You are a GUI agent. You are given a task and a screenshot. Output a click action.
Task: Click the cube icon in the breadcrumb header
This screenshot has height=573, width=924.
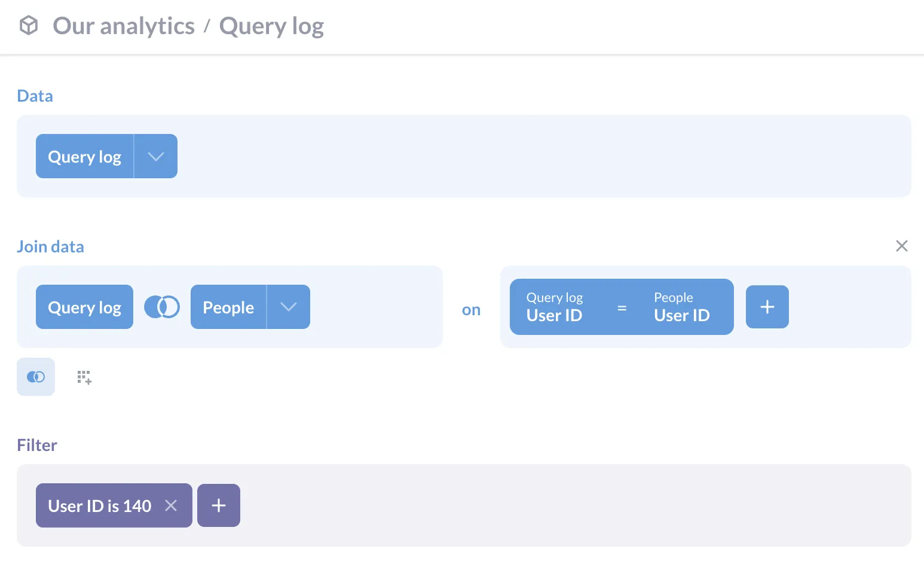(x=28, y=26)
